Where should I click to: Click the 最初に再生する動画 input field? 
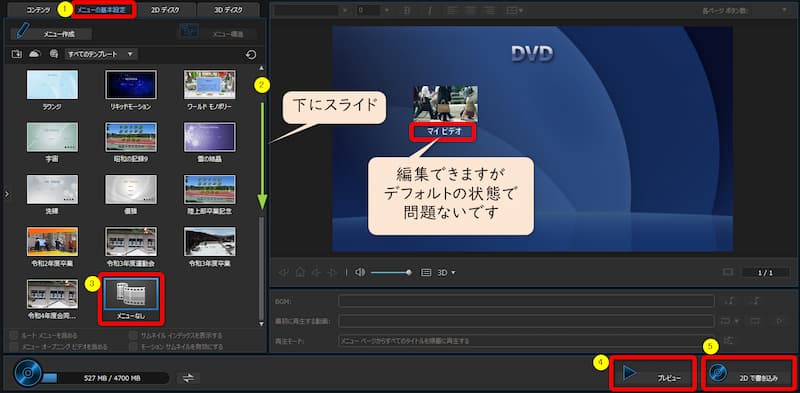pyautogui.click(x=526, y=321)
